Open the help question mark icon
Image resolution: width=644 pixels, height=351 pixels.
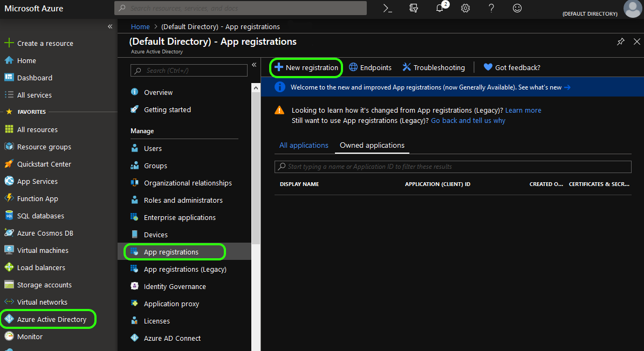(491, 8)
